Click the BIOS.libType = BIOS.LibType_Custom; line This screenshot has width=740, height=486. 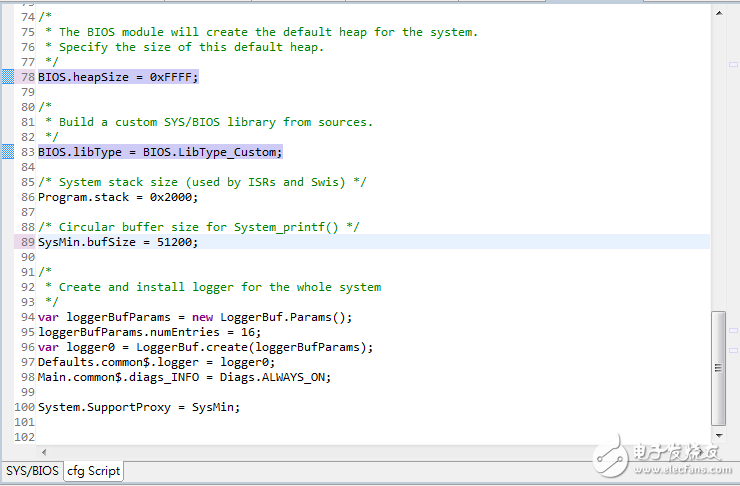160,152
